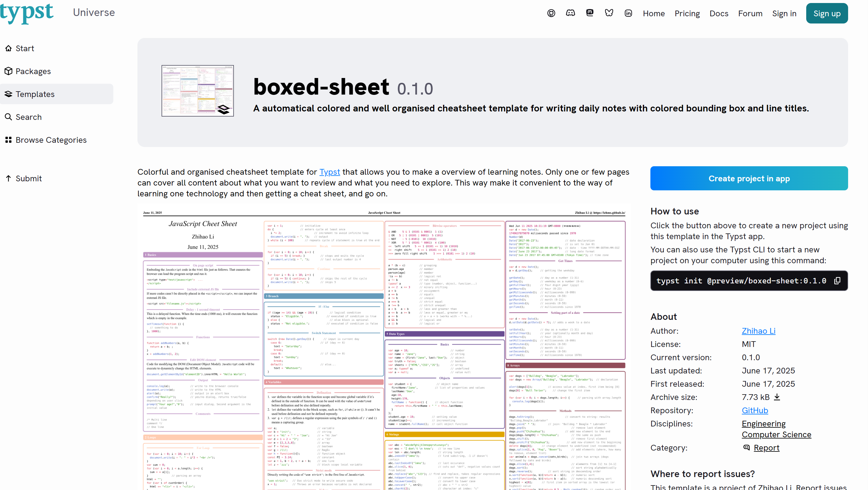Image resolution: width=868 pixels, height=490 pixels.
Task: Select Templates in the sidebar
Action: click(57, 94)
